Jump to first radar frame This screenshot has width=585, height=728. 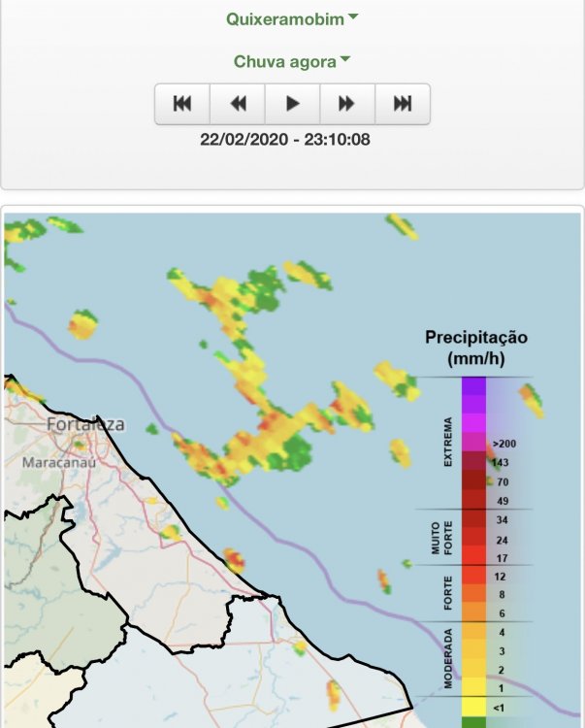point(181,104)
